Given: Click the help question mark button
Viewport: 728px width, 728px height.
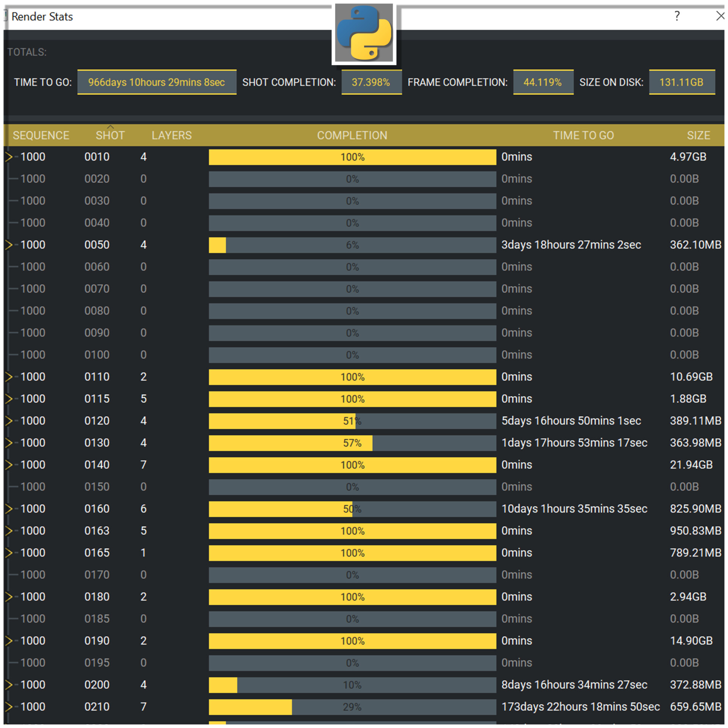Looking at the screenshot, I should click(677, 16).
